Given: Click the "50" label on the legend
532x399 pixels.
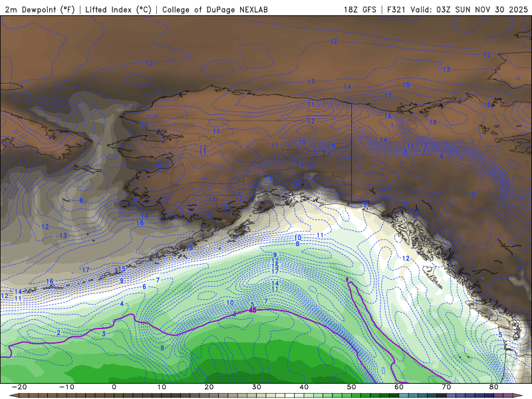Looking at the screenshot, I should (352, 387).
